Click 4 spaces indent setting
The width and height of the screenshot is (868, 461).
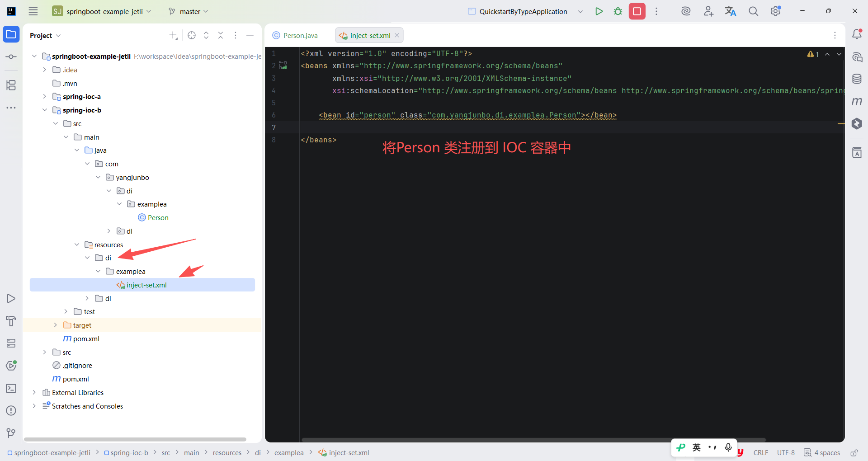click(822, 453)
